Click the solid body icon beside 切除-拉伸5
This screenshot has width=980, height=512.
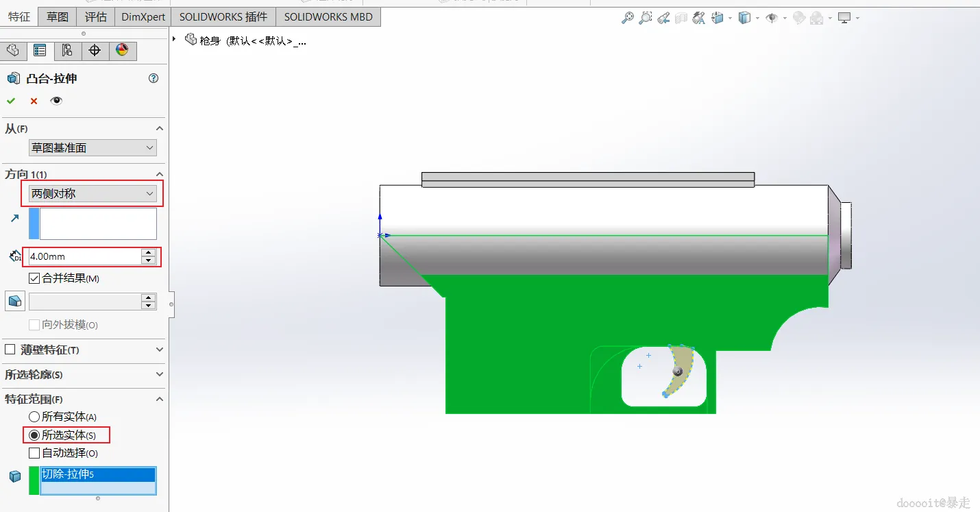point(15,476)
